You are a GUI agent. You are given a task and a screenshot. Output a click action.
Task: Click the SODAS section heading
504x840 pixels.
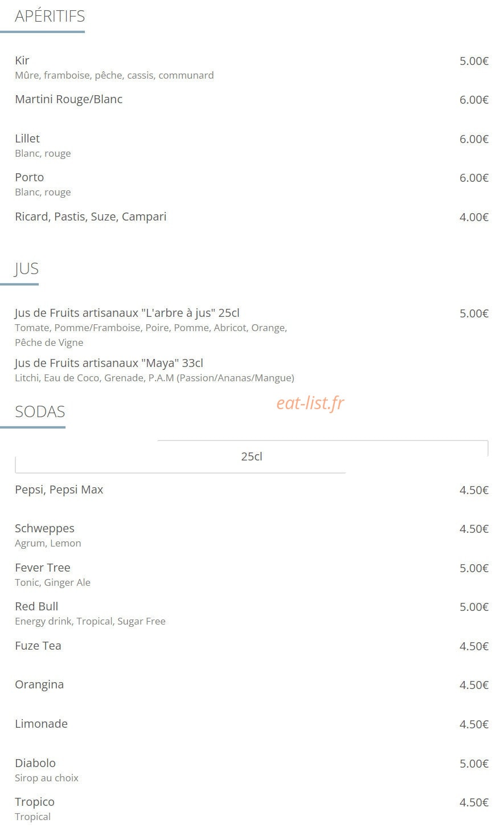[x=40, y=411]
